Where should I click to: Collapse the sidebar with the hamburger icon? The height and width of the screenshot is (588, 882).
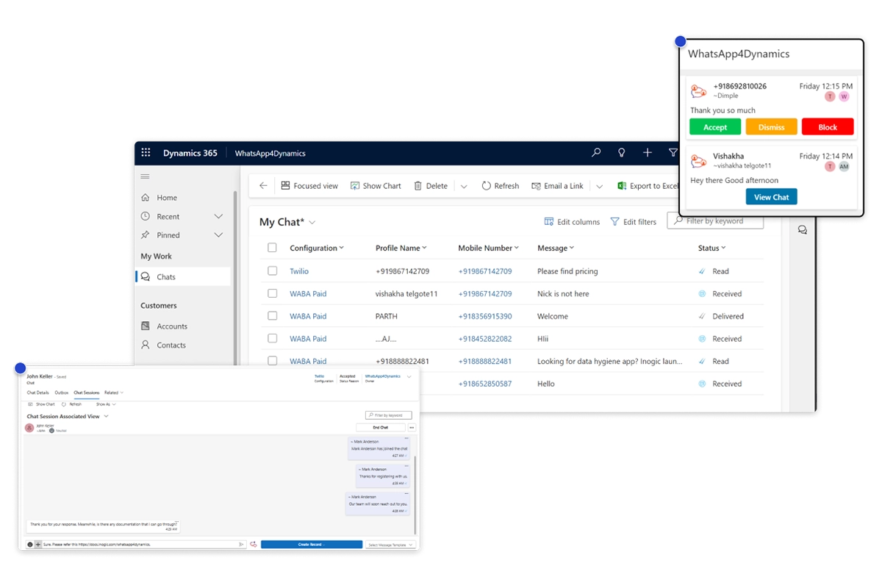(145, 176)
